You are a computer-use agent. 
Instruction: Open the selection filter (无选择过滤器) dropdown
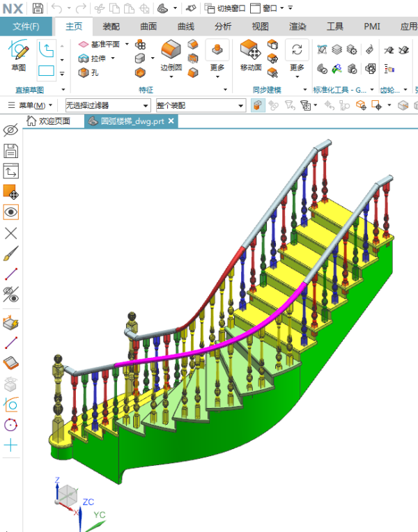pos(107,105)
